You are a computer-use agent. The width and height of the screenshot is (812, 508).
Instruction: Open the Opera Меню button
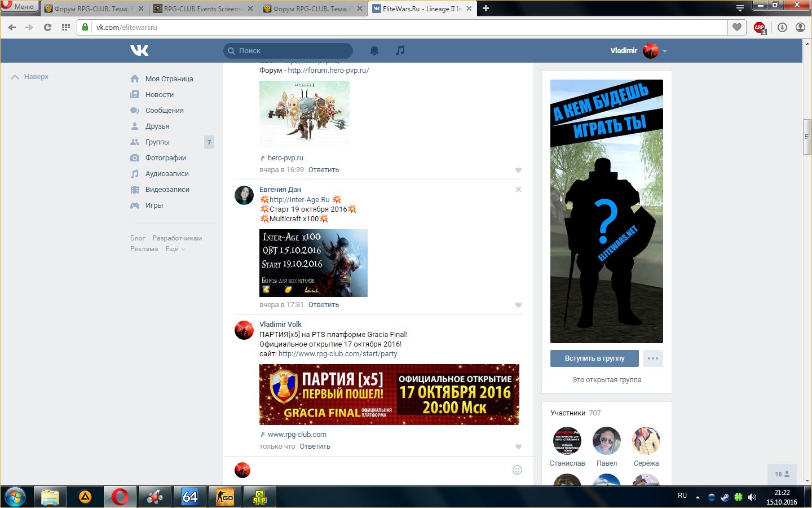tap(19, 7)
